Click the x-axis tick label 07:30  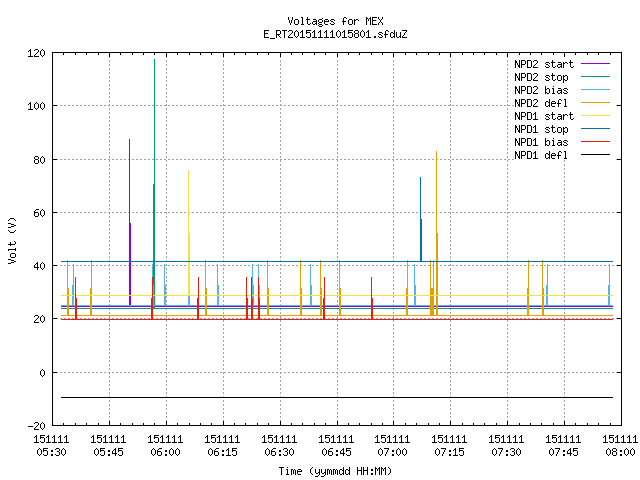click(506, 452)
